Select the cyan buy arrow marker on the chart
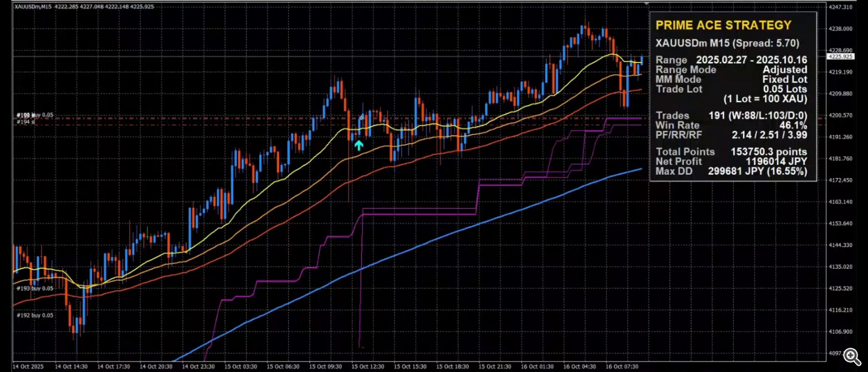Screen dimensions: 868x372 tap(358, 146)
